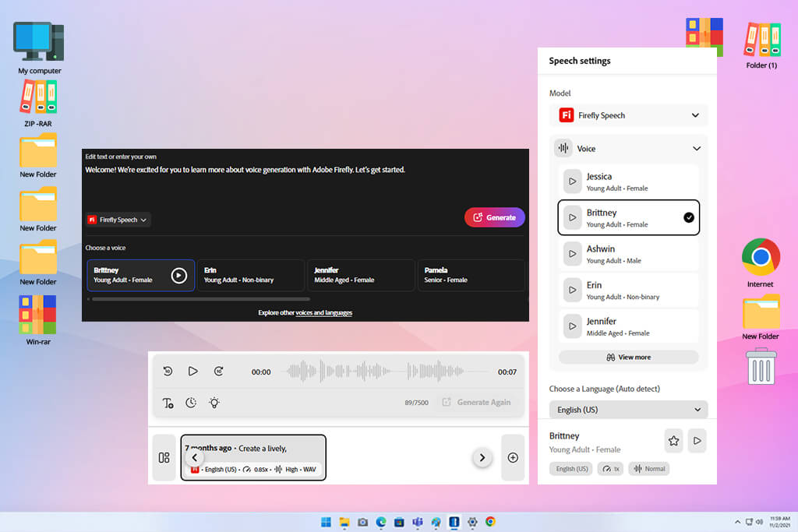Show hidden system tray icons

pyautogui.click(x=737, y=522)
